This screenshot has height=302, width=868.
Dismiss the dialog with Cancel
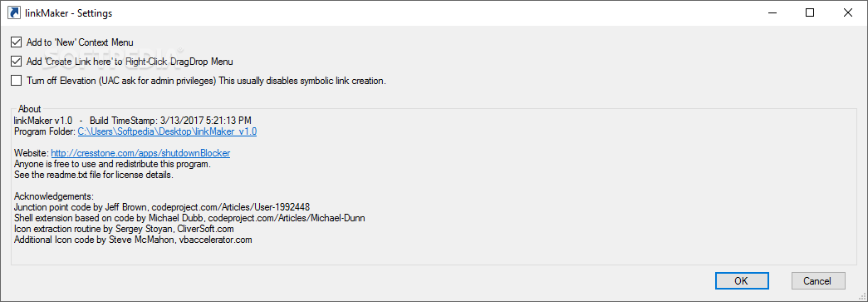[819, 280]
